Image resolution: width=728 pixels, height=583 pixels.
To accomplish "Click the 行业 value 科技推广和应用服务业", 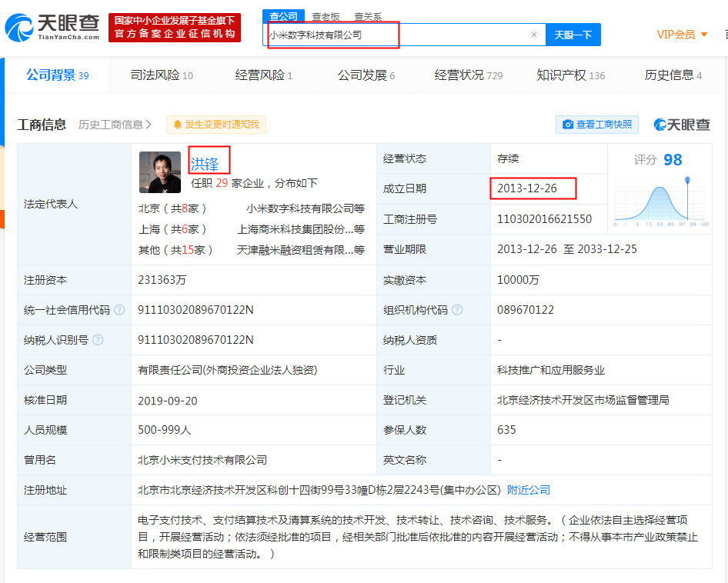I will click(551, 371).
